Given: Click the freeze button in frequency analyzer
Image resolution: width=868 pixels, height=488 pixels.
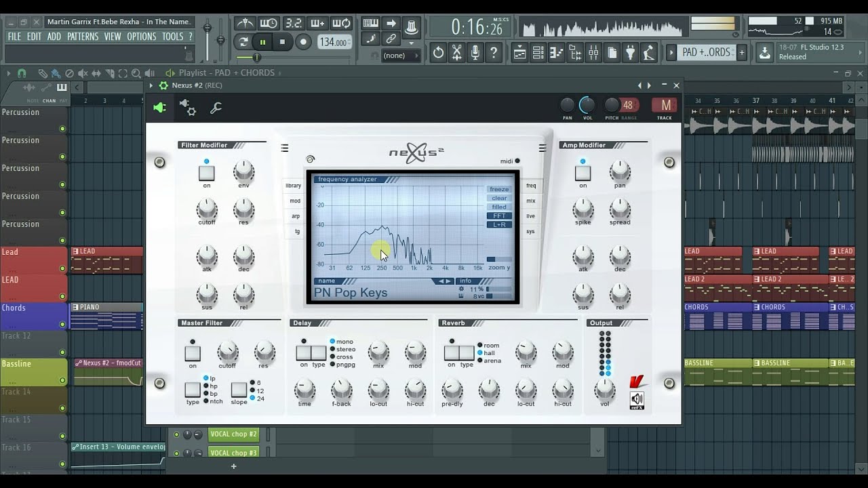Looking at the screenshot, I should click(x=499, y=190).
